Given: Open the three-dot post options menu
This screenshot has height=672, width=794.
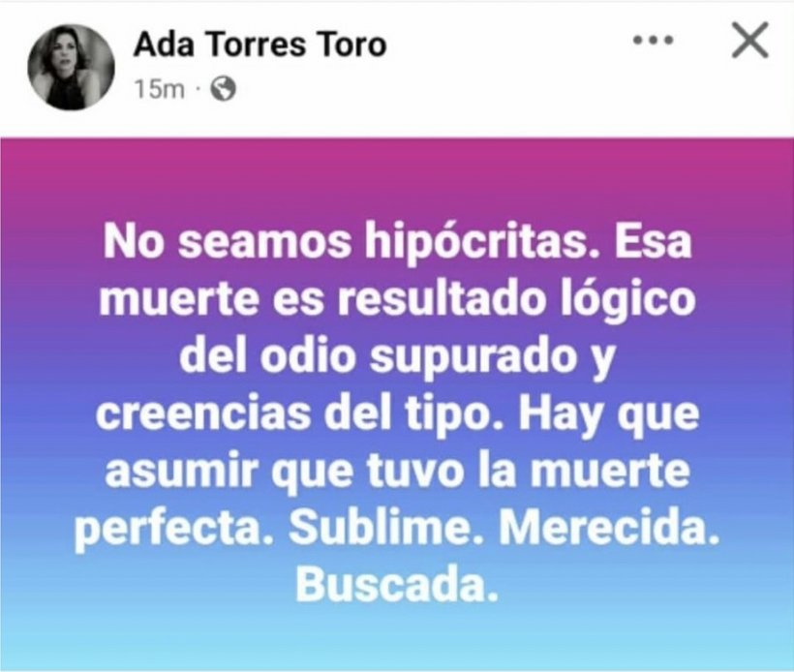Looking at the screenshot, I should point(654,40).
